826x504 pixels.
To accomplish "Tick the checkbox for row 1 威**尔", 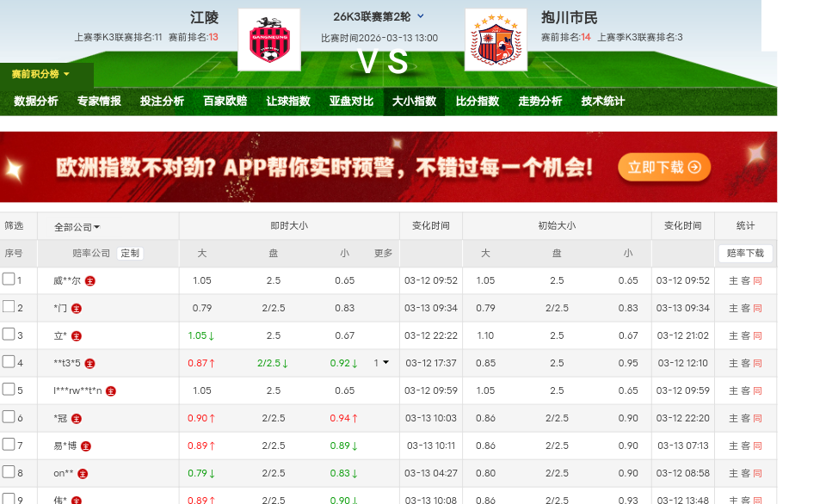I will pyautogui.click(x=9, y=280).
